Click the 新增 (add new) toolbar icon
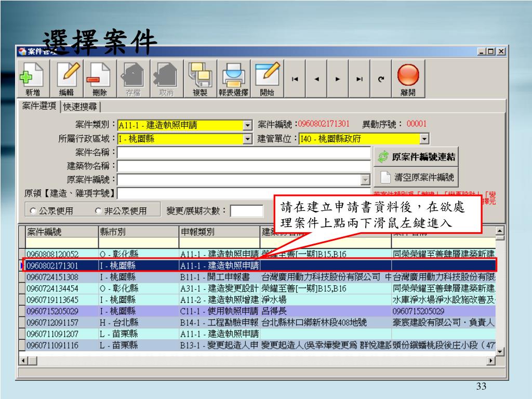This screenshot has width=532, height=399. (33, 79)
